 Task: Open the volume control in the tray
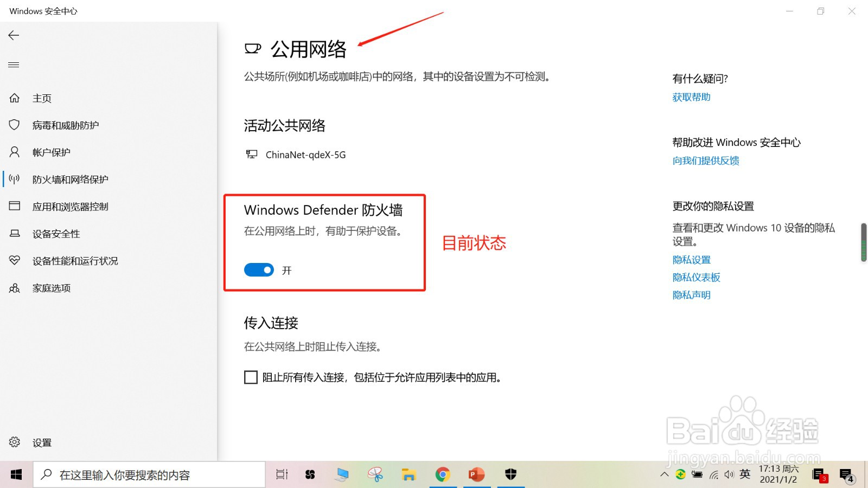click(729, 474)
